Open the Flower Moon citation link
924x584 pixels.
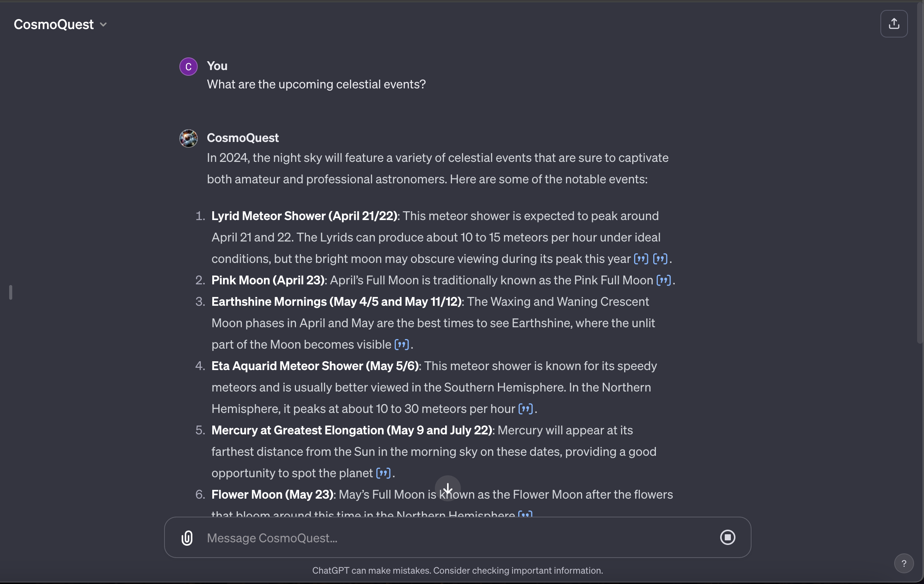[525, 514]
